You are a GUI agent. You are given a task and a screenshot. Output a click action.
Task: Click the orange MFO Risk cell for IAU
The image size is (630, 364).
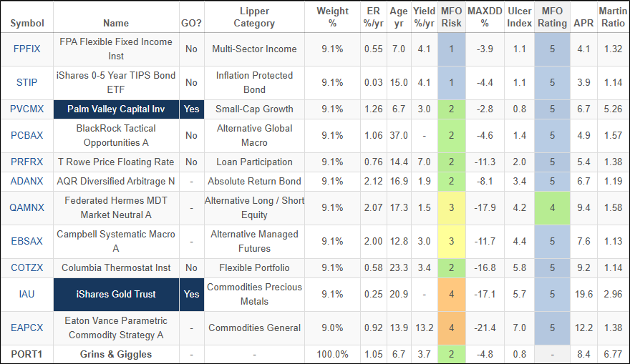click(x=451, y=294)
